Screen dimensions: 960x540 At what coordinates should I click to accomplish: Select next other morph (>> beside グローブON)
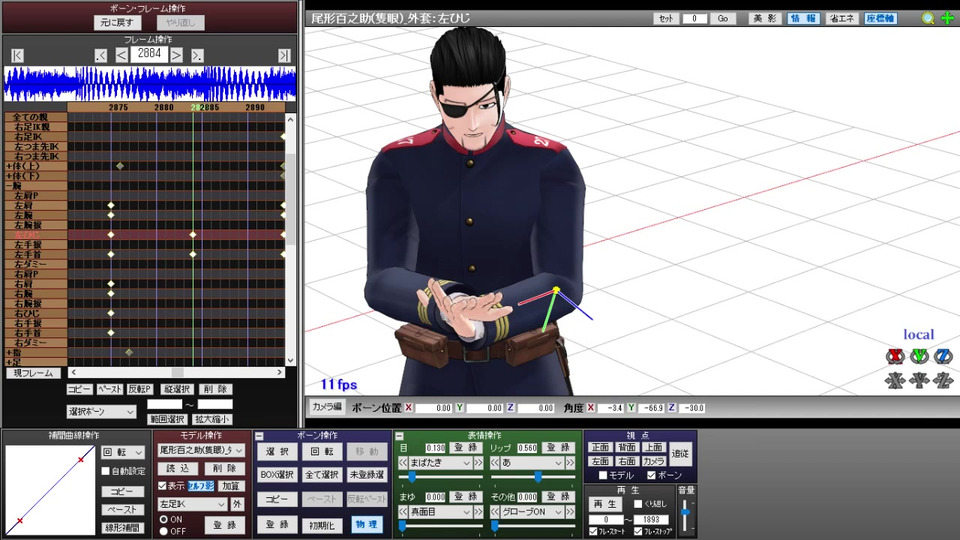pos(570,512)
